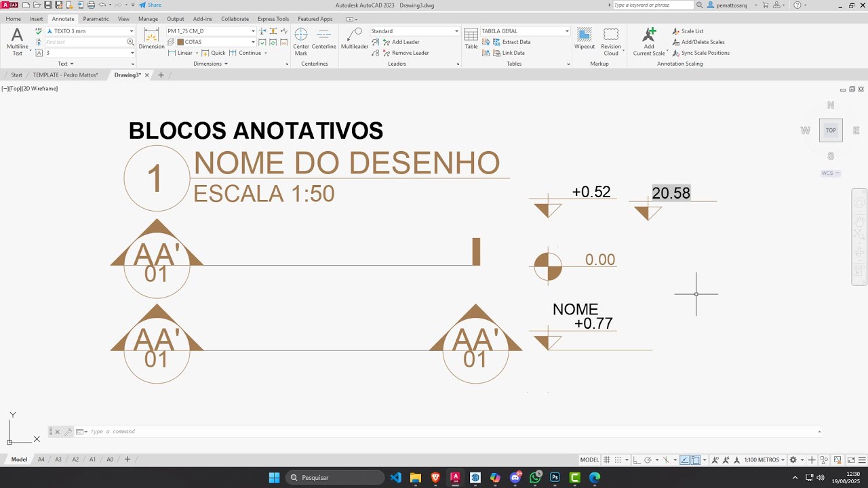Click the Save icon in quick access toolbar
The height and width of the screenshot is (488, 868).
pyautogui.click(x=47, y=5)
